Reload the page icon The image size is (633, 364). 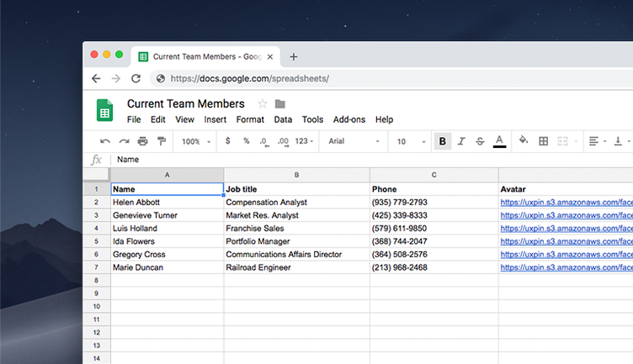136,78
